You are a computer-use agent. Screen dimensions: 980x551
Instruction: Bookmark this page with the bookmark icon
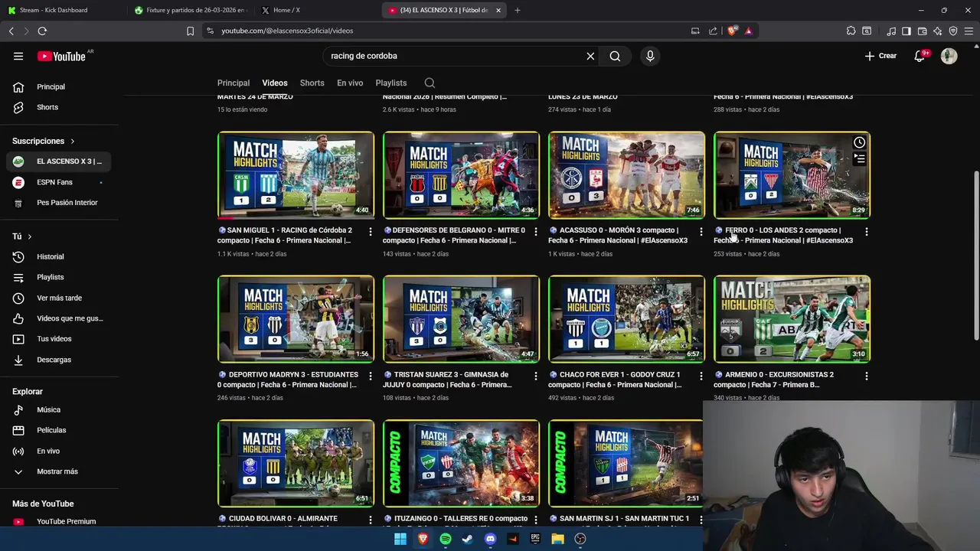pos(190,31)
